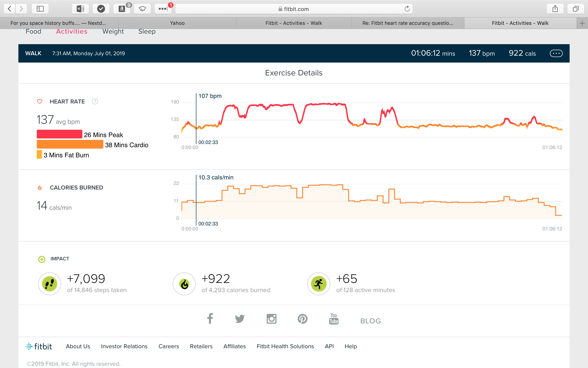
Task: Open Fitbit's Pinterest page
Action: pyautogui.click(x=302, y=319)
